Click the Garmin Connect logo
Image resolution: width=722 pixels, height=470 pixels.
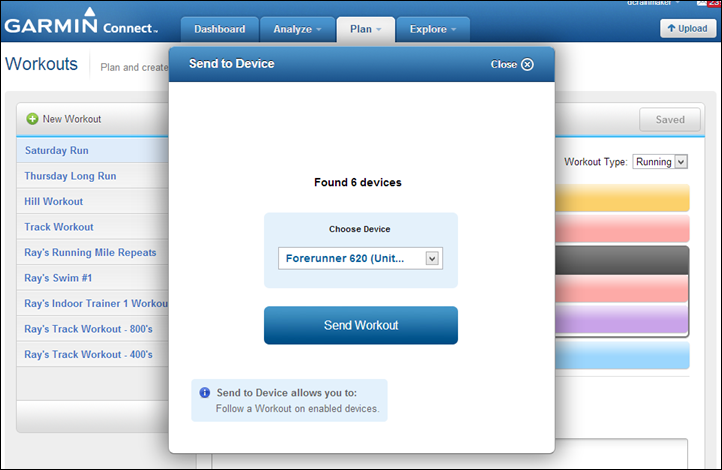(x=82, y=22)
